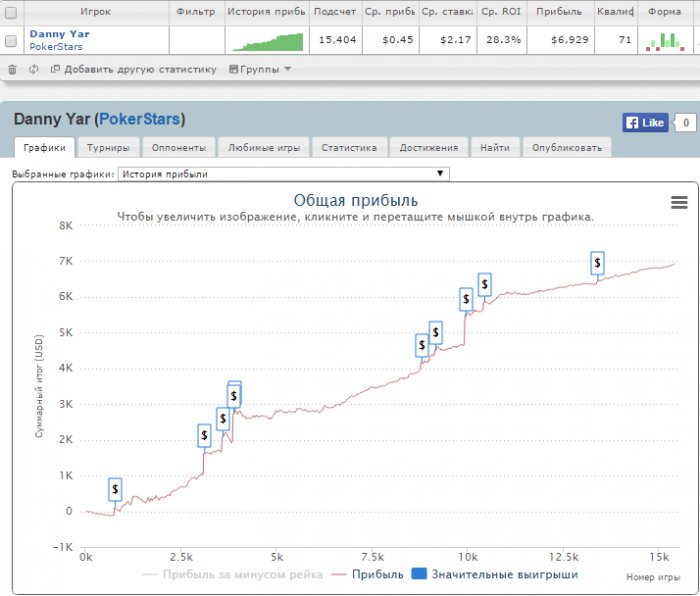Image resolution: width=700 pixels, height=596 pixels.
Task: Click the Форма bar chart icon
Action: 663,41
